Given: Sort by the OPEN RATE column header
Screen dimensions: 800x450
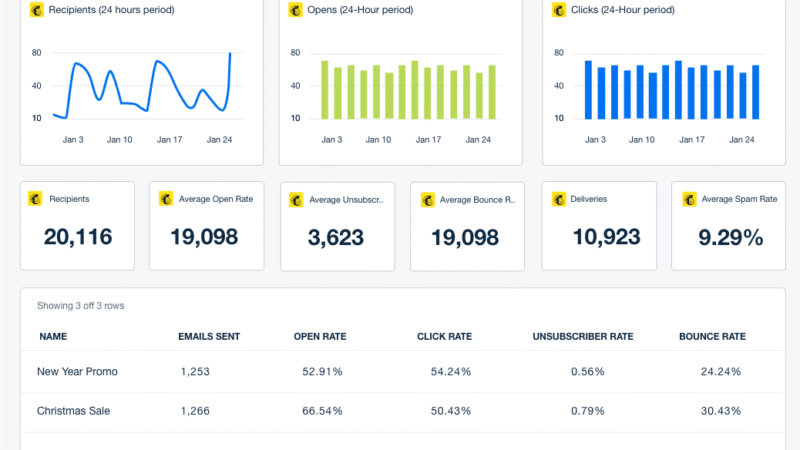Looking at the screenshot, I should (320, 337).
